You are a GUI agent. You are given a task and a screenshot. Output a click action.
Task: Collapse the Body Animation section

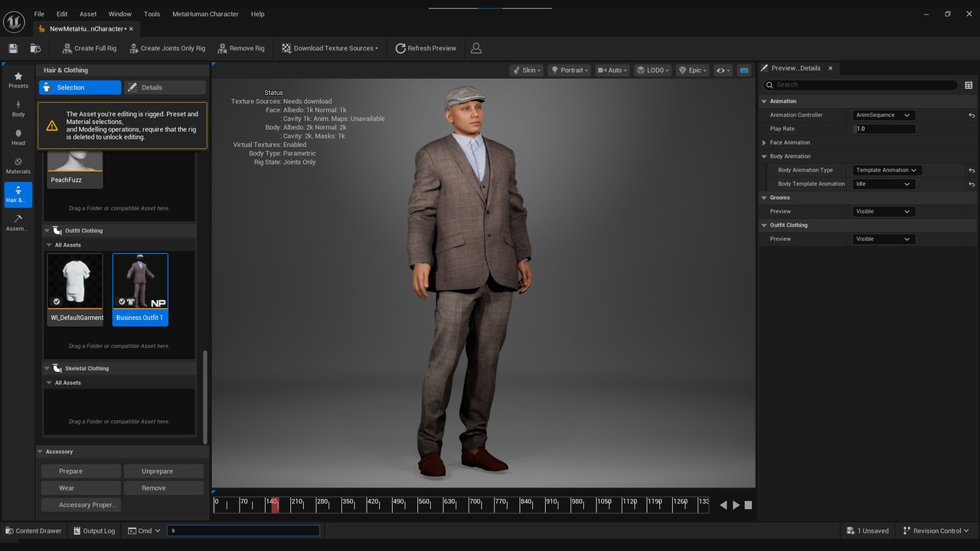[x=764, y=156]
